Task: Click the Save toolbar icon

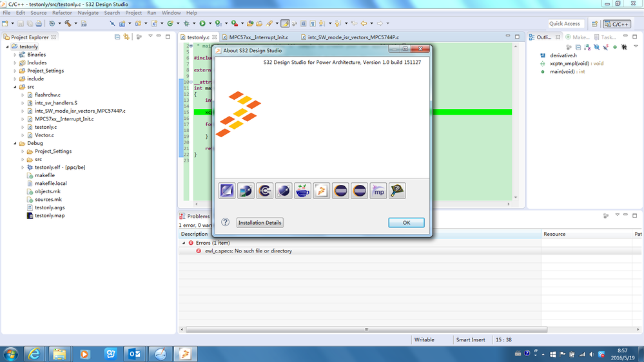Action: [x=20, y=23]
